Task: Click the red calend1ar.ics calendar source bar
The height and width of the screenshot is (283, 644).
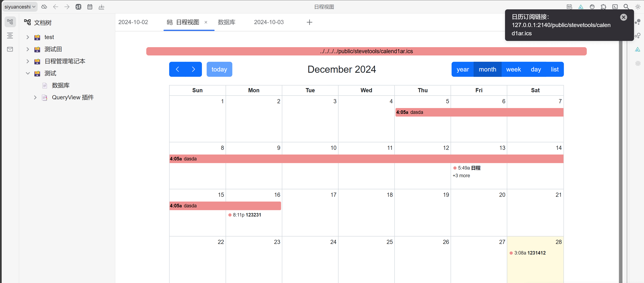Action: (x=366, y=51)
